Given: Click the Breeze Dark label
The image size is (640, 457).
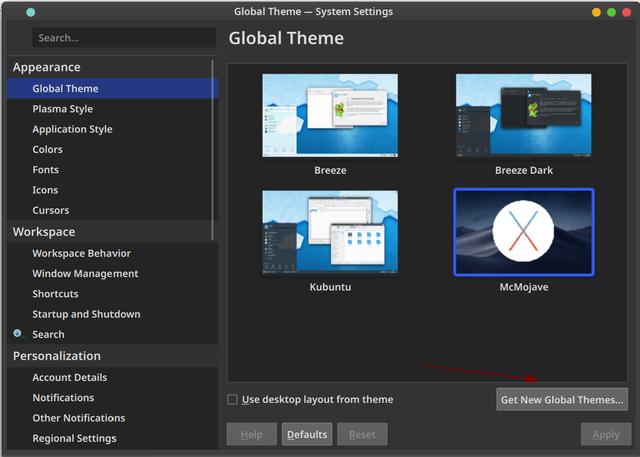Looking at the screenshot, I should [x=524, y=170].
